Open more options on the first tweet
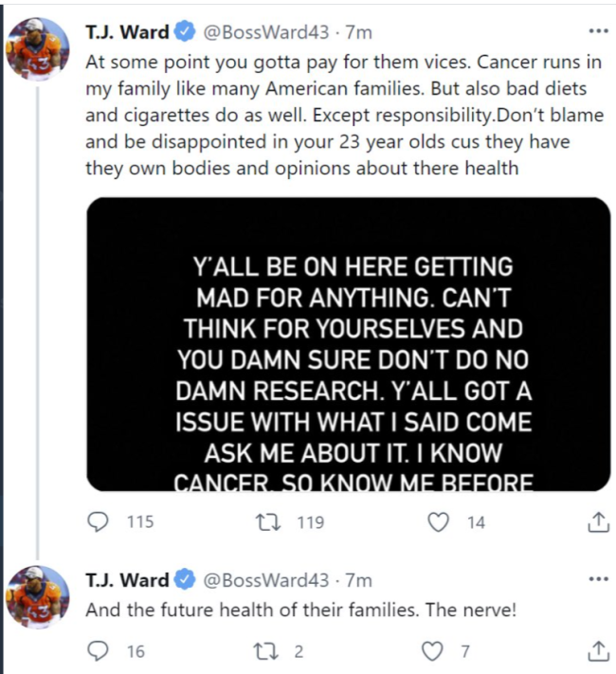The height and width of the screenshot is (674, 616). coord(598,31)
